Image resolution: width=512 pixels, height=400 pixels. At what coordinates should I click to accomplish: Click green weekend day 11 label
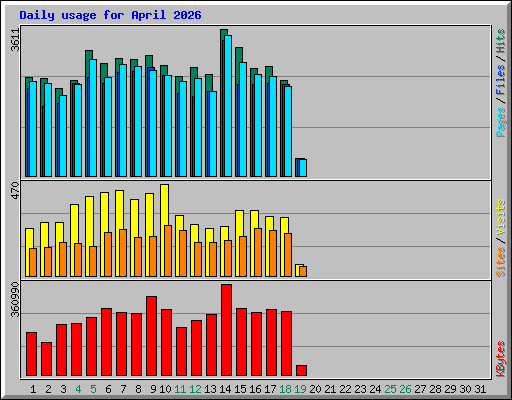(180, 389)
